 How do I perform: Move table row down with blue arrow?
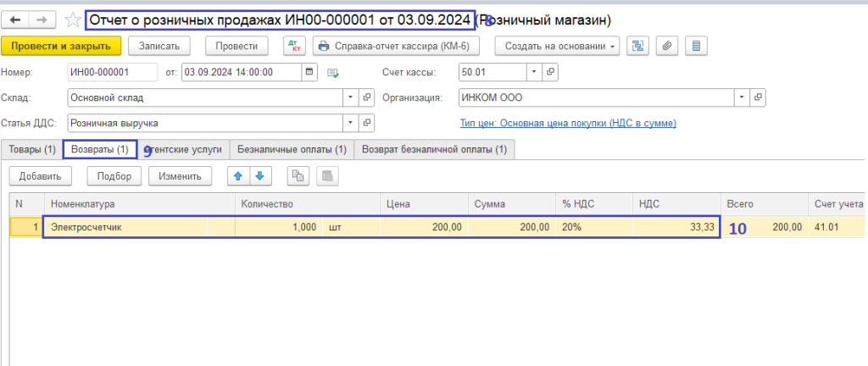click(259, 176)
